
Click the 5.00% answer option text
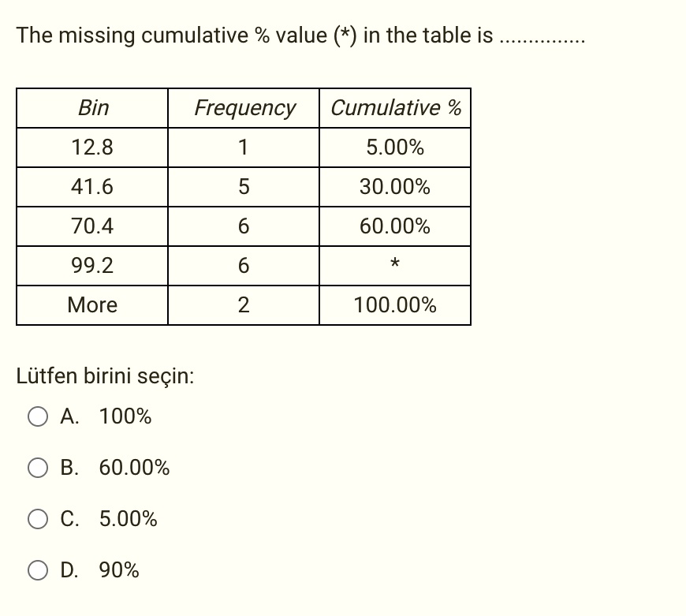pyautogui.click(x=129, y=519)
